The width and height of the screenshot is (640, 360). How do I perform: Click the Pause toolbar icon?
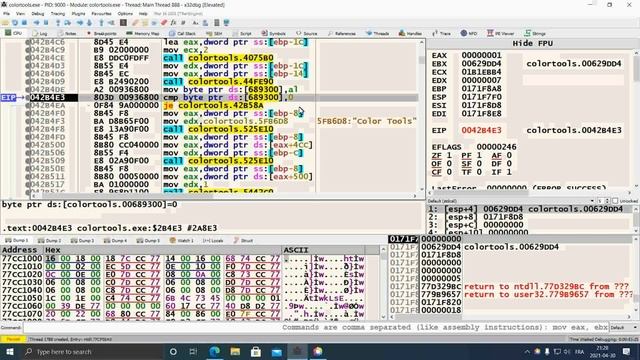pos(46,23)
